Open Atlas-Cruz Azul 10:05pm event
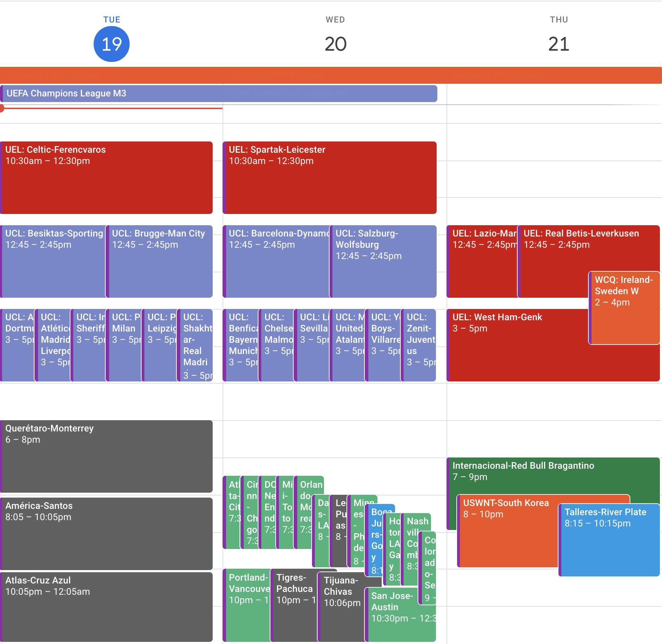This screenshot has height=644, width=662. pos(106,607)
